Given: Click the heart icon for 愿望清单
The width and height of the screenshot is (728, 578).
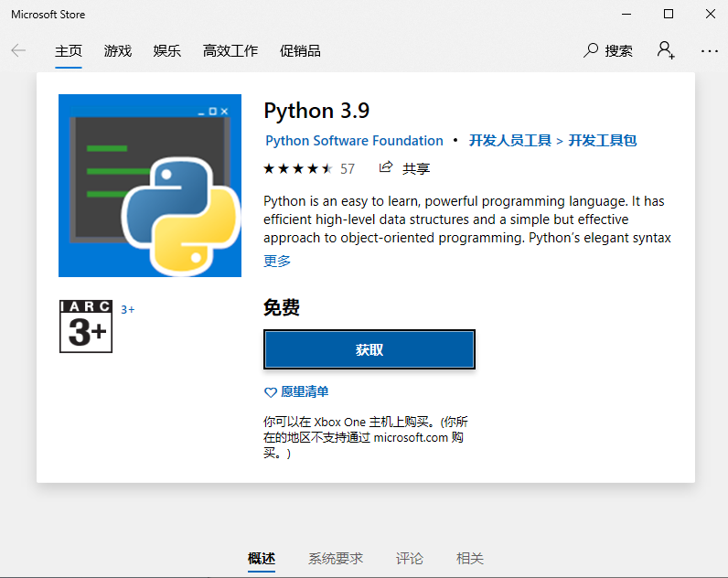Looking at the screenshot, I should pyautogui.click(x=270, y=392).
